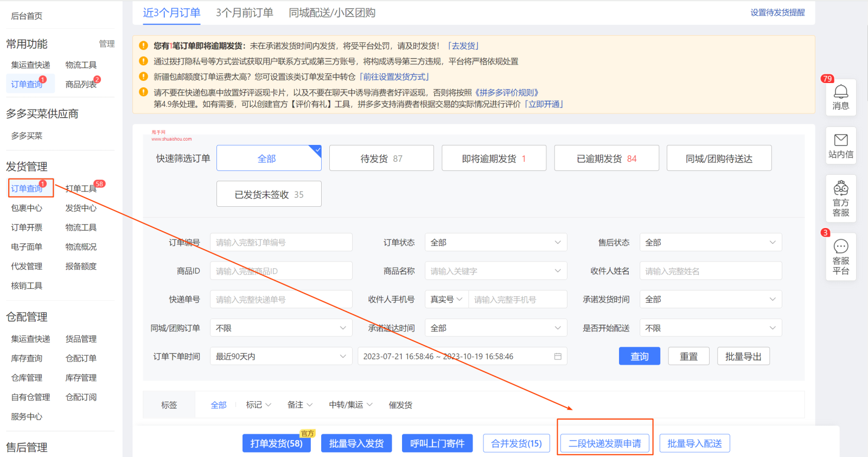Viewport: 868px width, 457px height.
Task: Expand the 标记 tag filter
Action: 258,405
